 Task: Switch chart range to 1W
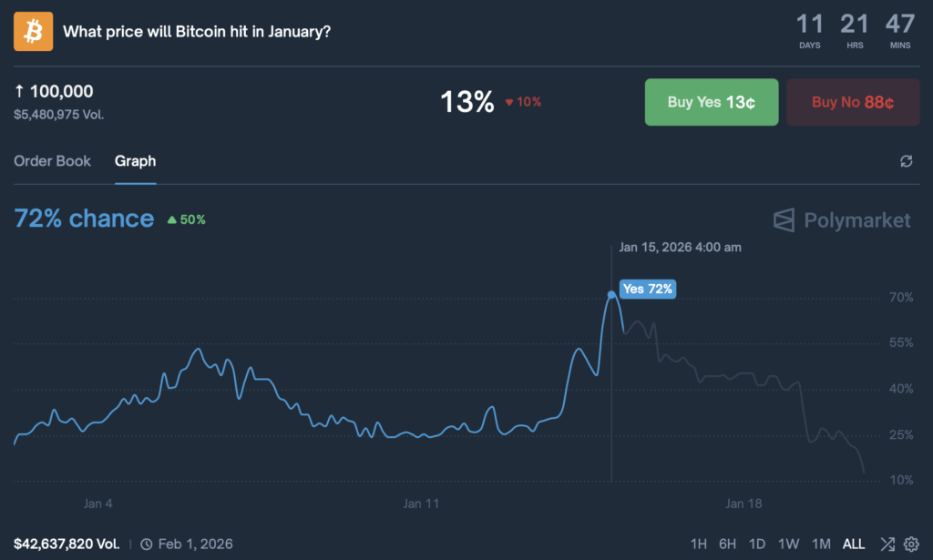pos(788,545)
